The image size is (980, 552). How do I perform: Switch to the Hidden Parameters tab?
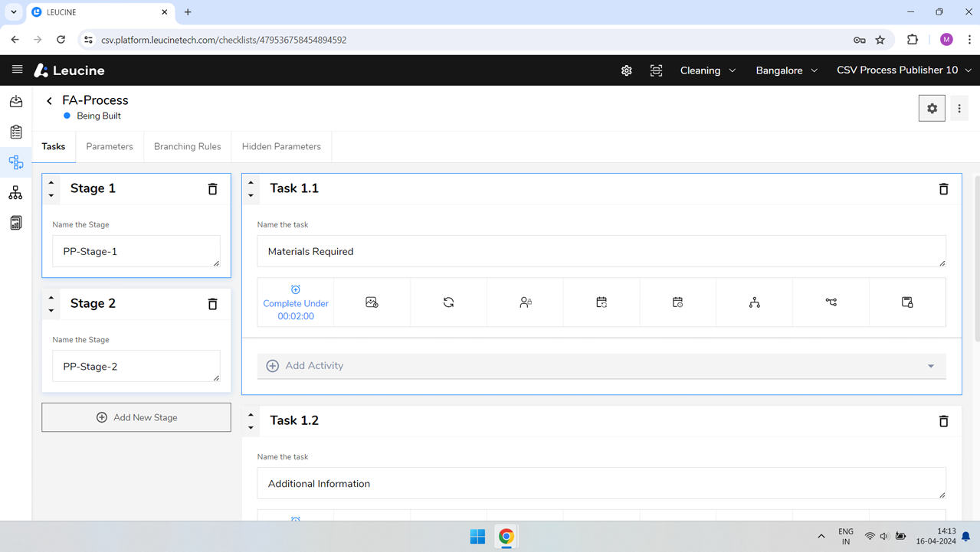281,146
